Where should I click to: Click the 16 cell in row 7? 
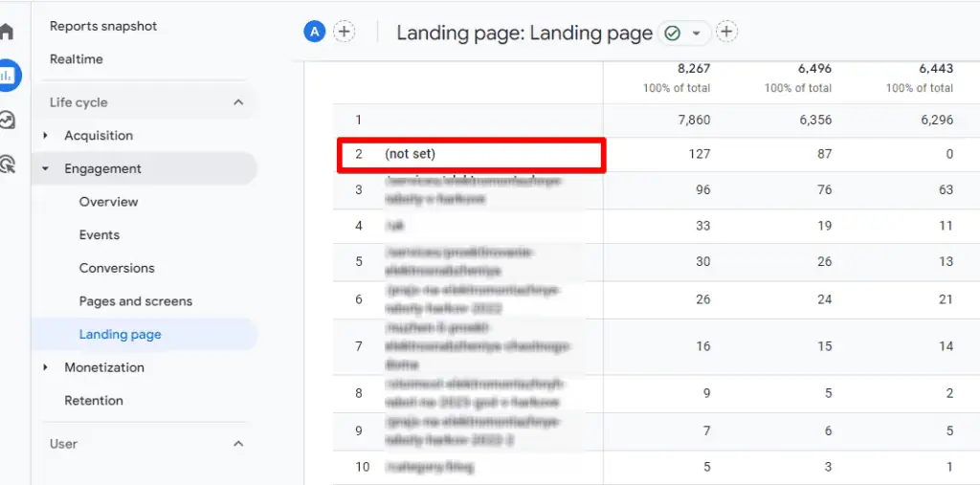(703, 345)
